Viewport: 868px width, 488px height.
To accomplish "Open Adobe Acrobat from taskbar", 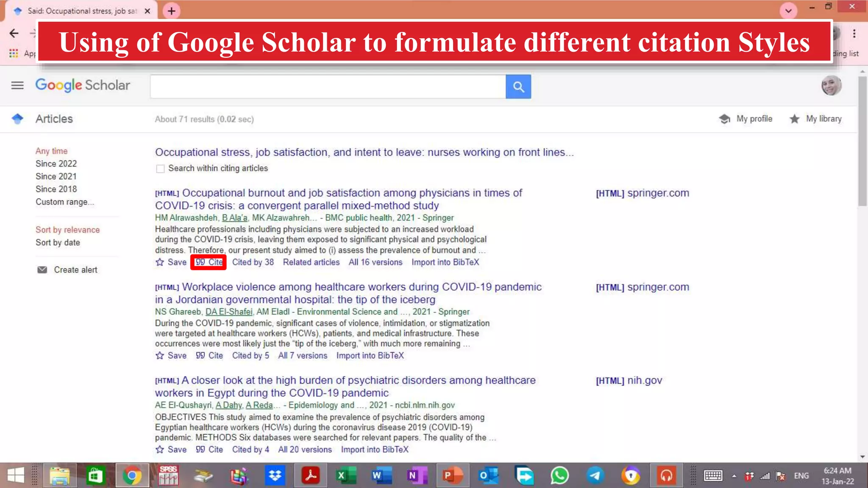I will click(x=311, y=476).
